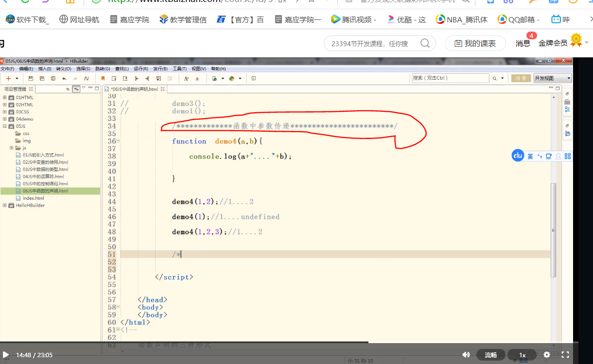Screen dimensions: 593x364
Task: Mute the video volume speaker icon
Action: [x=466, y=355]
